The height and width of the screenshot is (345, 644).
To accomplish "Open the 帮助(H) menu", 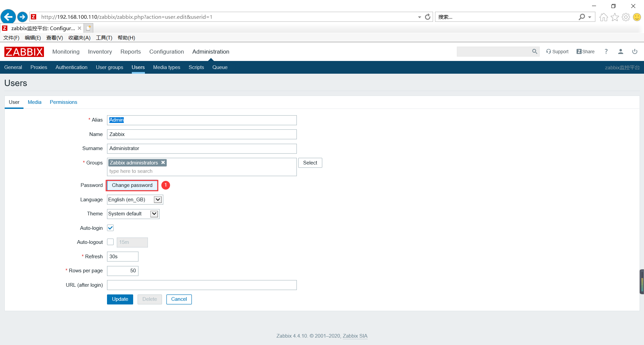I will click(126, 38).
